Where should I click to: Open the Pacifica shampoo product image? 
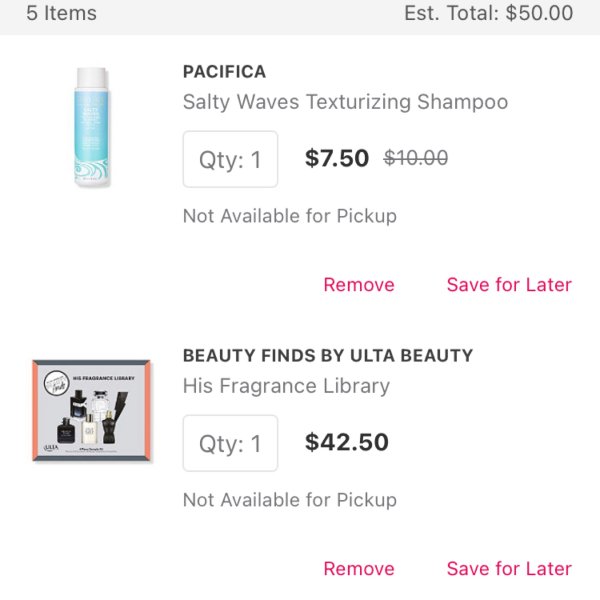(91, 127)
